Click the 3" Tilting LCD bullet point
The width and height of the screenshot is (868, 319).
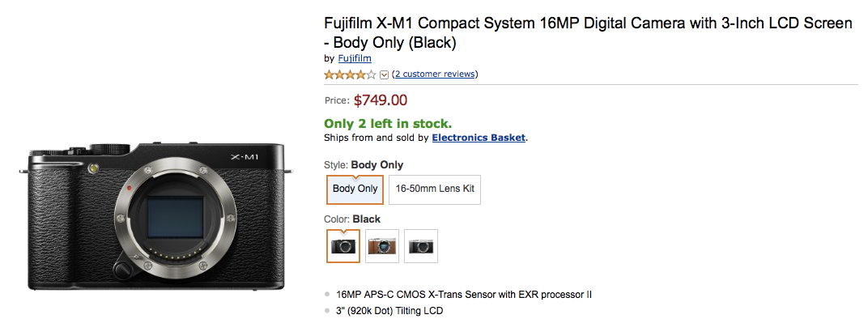(389, 311)
